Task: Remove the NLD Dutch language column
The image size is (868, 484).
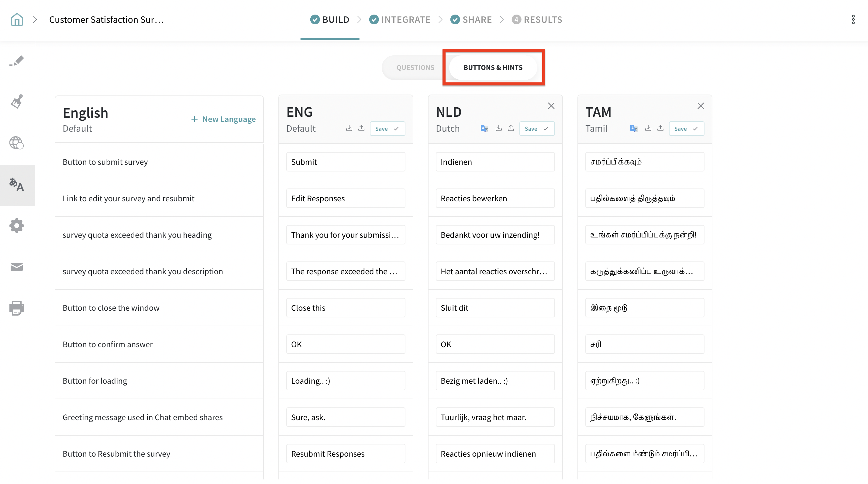Action: tap(551, 106)
